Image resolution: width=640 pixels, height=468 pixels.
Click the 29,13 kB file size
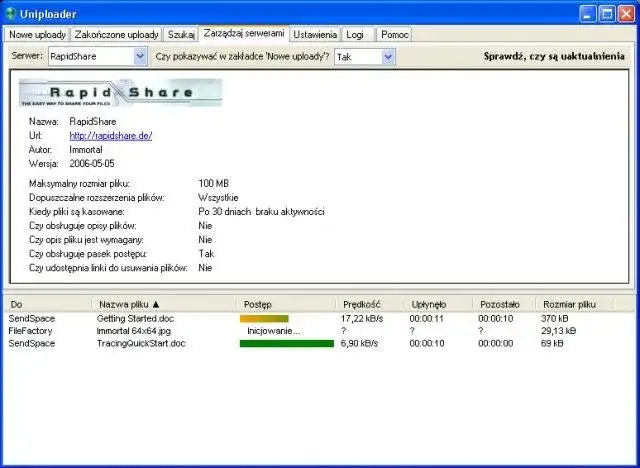pyautogui.click(x=558, y=331)
